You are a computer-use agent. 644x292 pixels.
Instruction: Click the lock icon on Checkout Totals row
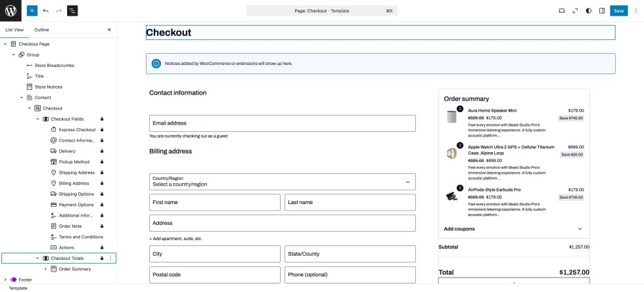(x=102, y=259)
